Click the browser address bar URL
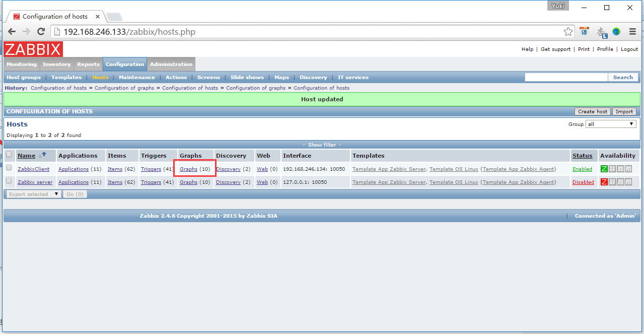Image resolution: width=644 pixels, height=334 pixels. [129, 32]
